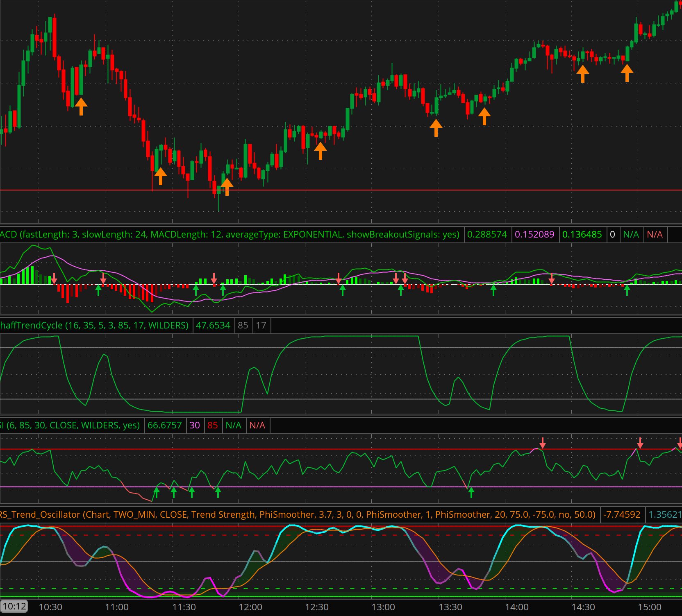Click the MACD value box 0.288574
682x616 pixels.
pos(487,234)
